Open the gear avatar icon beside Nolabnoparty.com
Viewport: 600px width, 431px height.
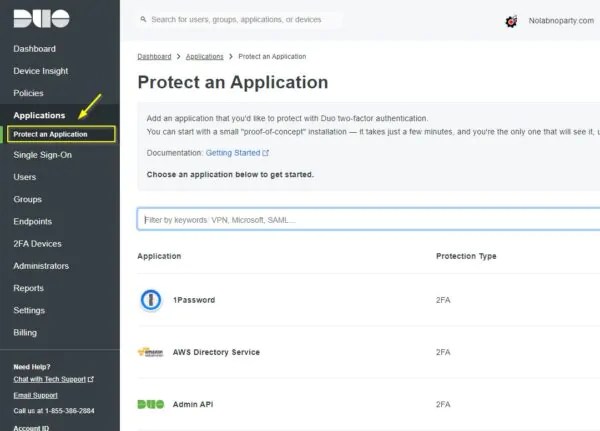coord(511,21)
